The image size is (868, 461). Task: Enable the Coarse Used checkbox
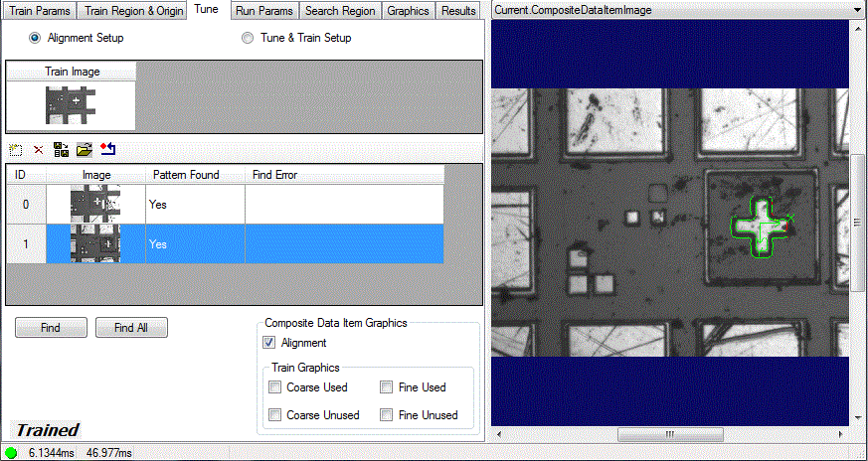tap(274, 387)
